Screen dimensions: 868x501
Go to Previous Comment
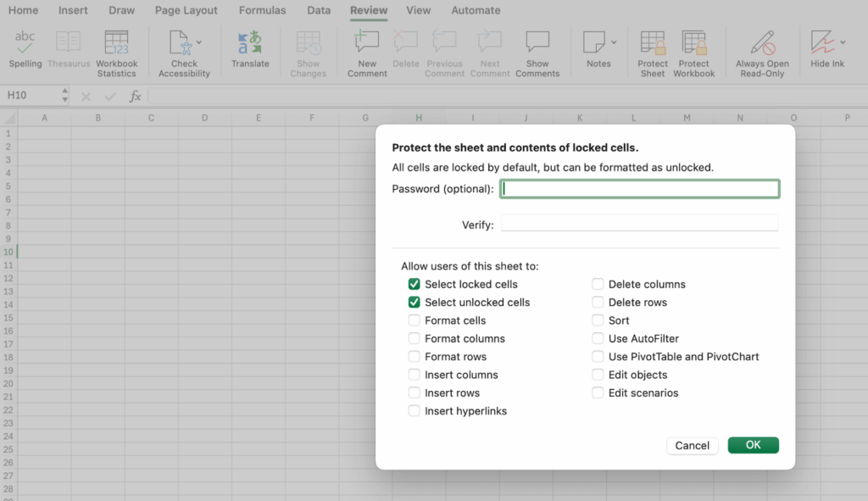pyautogui.click(x=444, y=53)
